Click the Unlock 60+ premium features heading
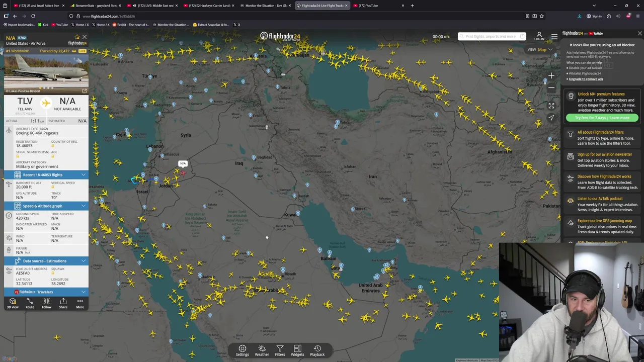The image size is (644, 362). point(601,94)
